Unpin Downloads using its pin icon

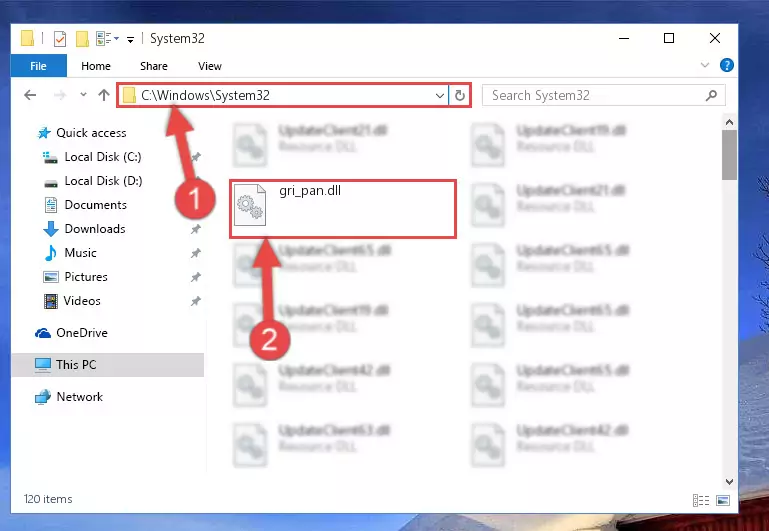(x=196, y=229)
